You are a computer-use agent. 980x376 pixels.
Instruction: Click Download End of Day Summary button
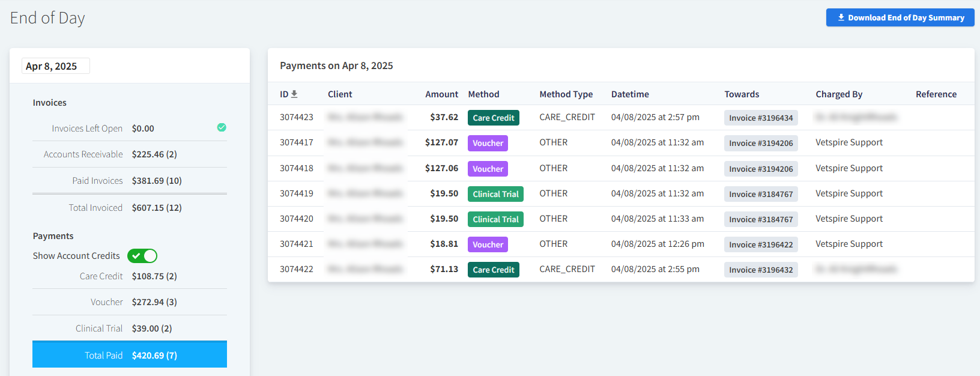(x=900, y=17)
